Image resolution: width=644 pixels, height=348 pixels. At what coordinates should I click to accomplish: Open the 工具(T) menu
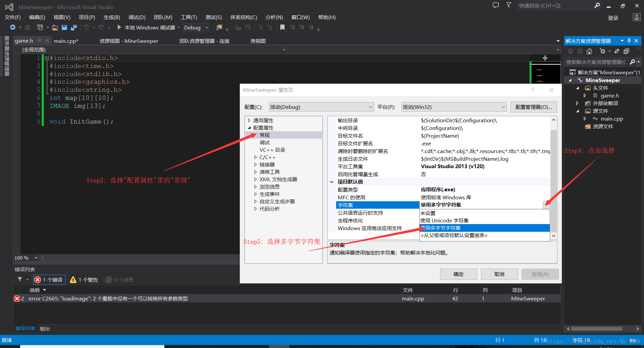point(189,17)
